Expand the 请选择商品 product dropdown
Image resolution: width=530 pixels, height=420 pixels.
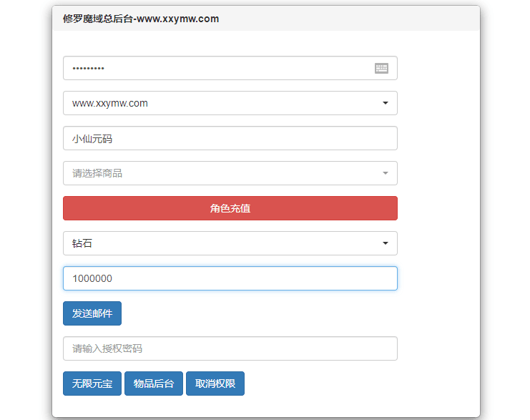pyautogui.click(x=230, y=173)
